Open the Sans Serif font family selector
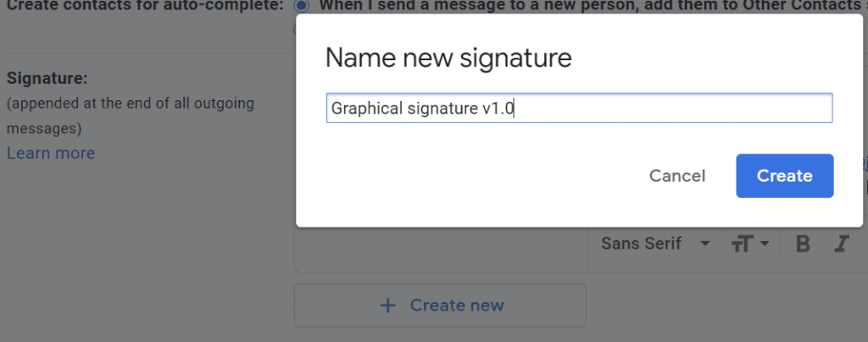 (x=655, y=244)
